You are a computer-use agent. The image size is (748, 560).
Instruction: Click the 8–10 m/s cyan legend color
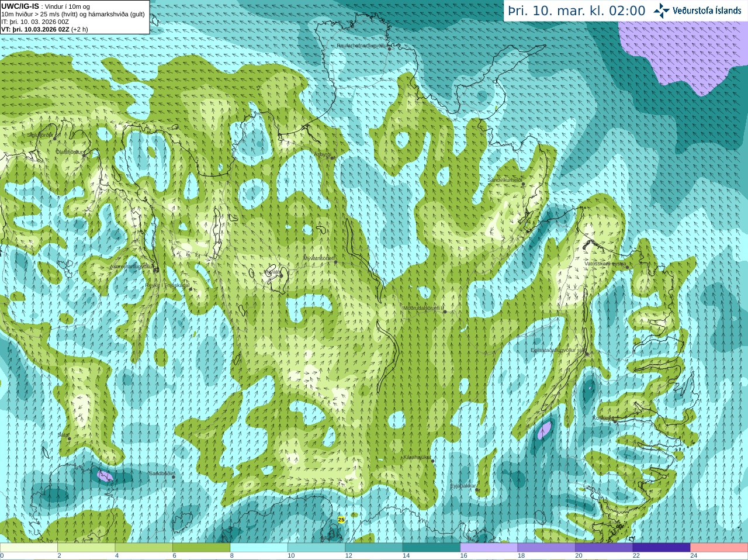coord(259,548)
